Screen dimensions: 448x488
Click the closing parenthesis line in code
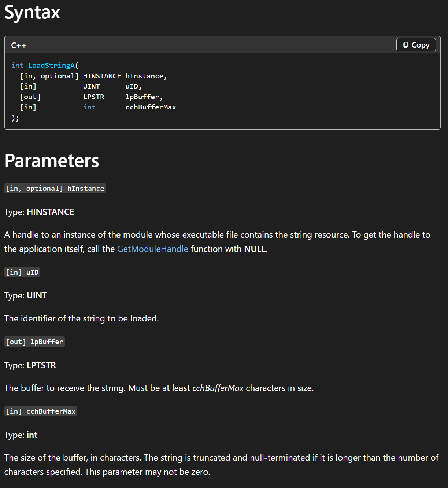pyautogui.click(x=15, y=118)
